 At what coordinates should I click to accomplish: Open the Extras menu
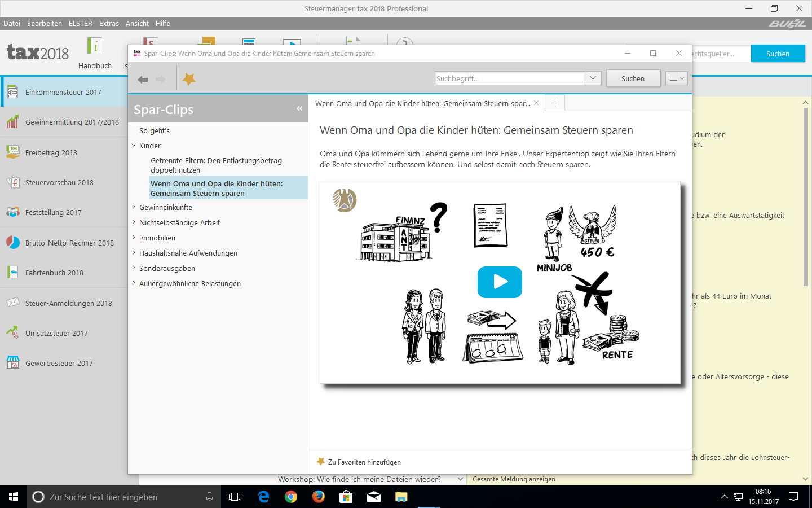coord(109,23)
